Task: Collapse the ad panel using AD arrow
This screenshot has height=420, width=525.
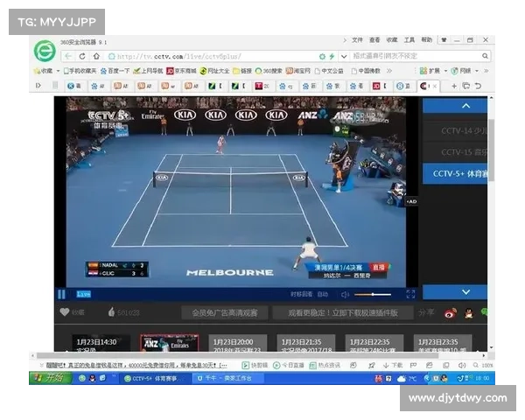Action: tap(411, 201)
